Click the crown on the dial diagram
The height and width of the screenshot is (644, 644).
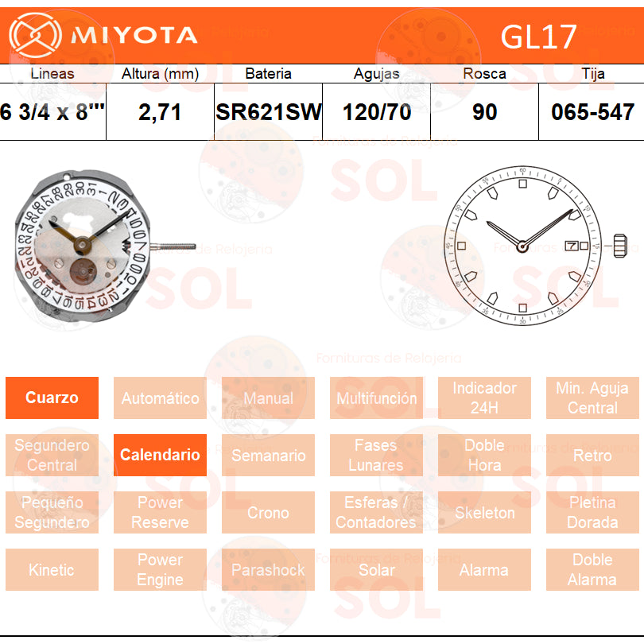[621, 246]
